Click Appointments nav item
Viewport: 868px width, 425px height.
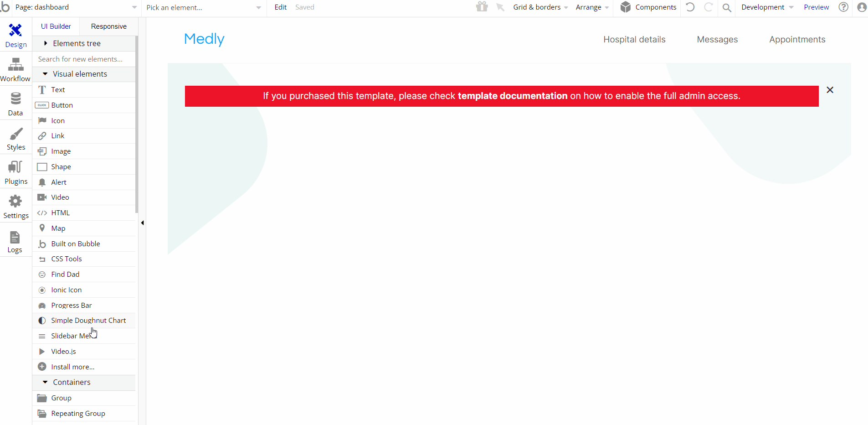click(x=797, y=40)
